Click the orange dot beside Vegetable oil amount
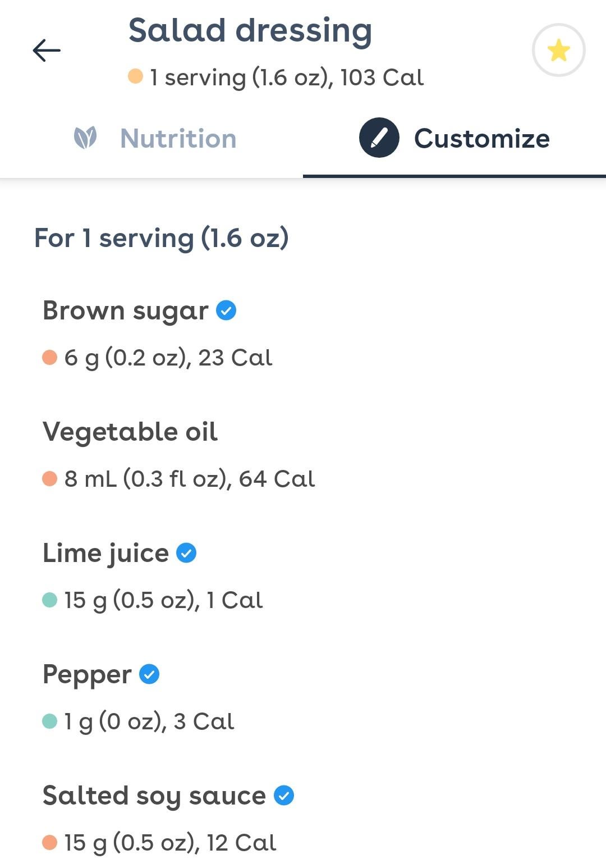 pyautogui.click(x=50, y=479)
